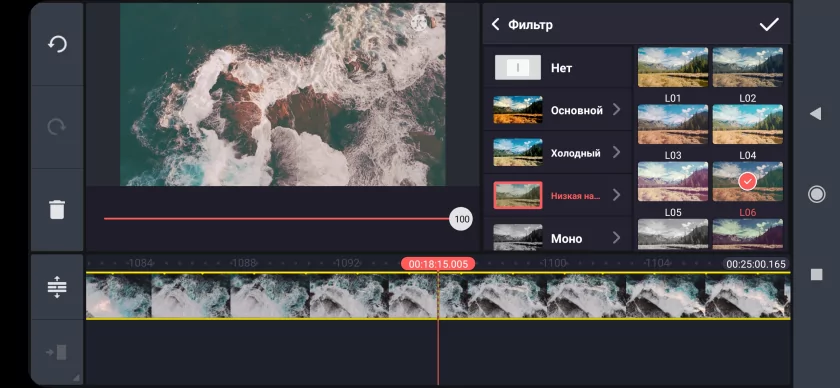Click the red filter intensity slider track
Image resolution: width=840 pixels, height=388 pixels.
click(x=276, y=219)
